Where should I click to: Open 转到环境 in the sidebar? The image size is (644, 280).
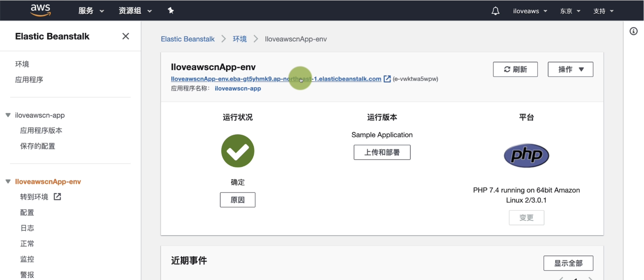pos(34,197)
